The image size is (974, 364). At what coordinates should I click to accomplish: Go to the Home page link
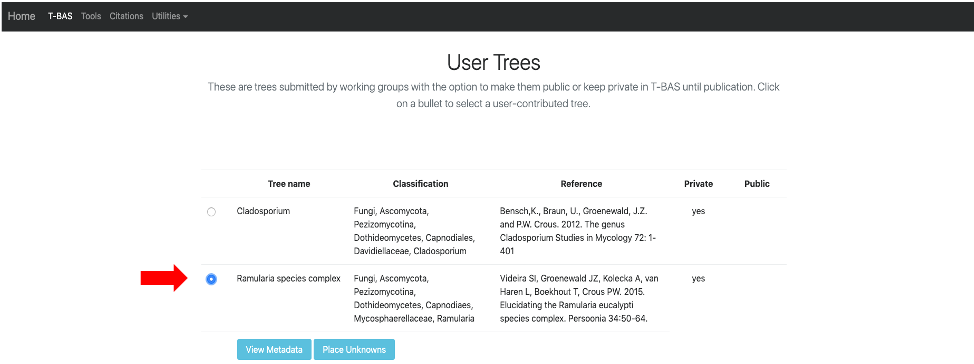(22, 16)
